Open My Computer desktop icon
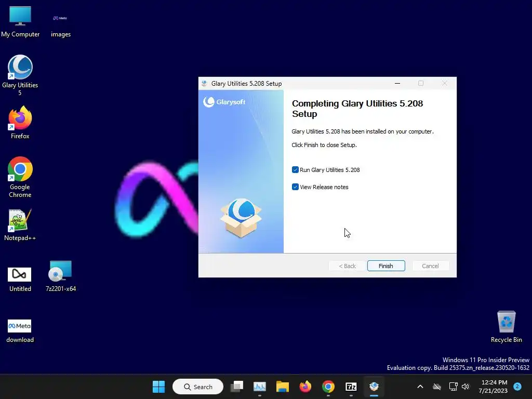The width and height of the screenshot is (532, 399). coord(20,22)
